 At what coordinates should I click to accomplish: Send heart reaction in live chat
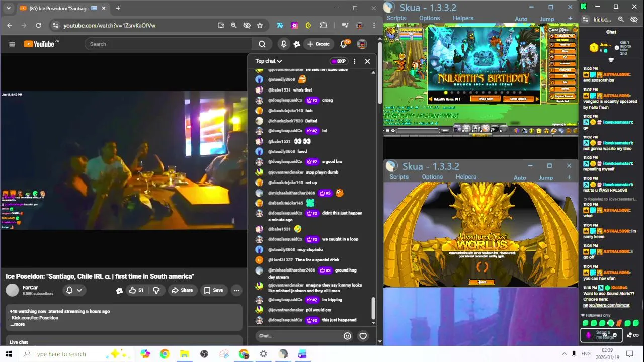(363, 336)
